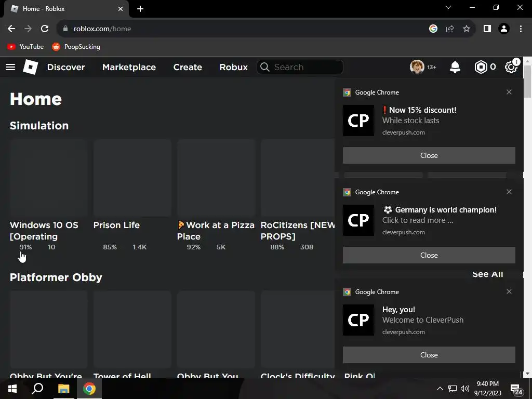
Task: Reload the Roblox page
Action: [x=45, y=29]
